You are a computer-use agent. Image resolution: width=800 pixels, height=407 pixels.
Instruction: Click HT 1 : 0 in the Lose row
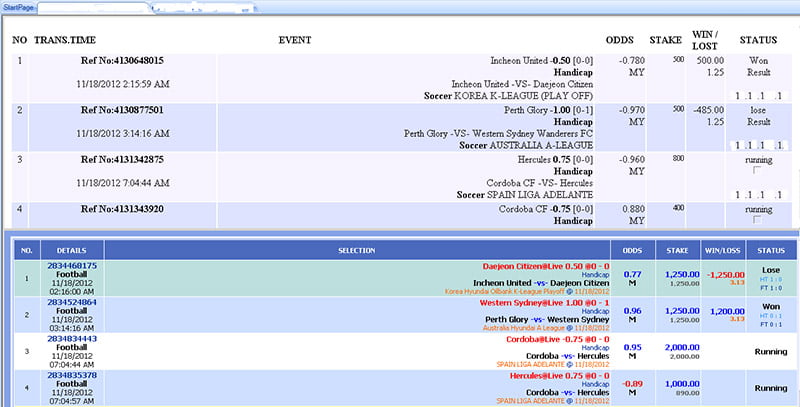point(771,279)
